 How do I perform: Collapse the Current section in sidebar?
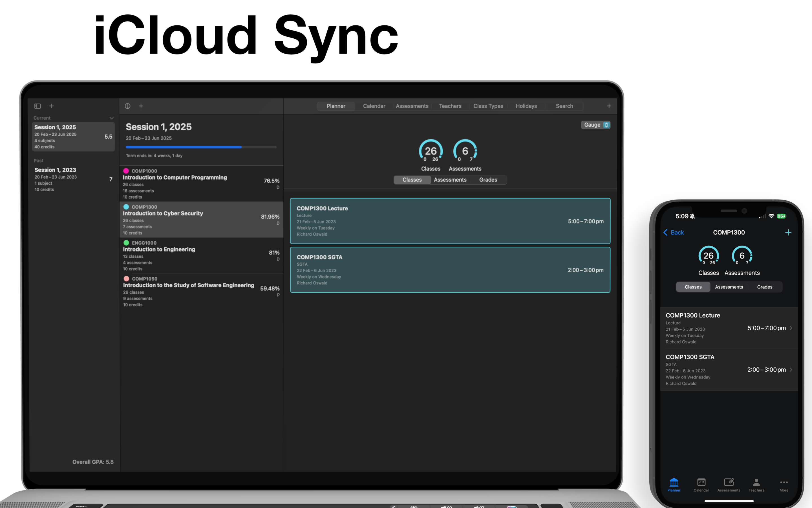tap(111, 118)
